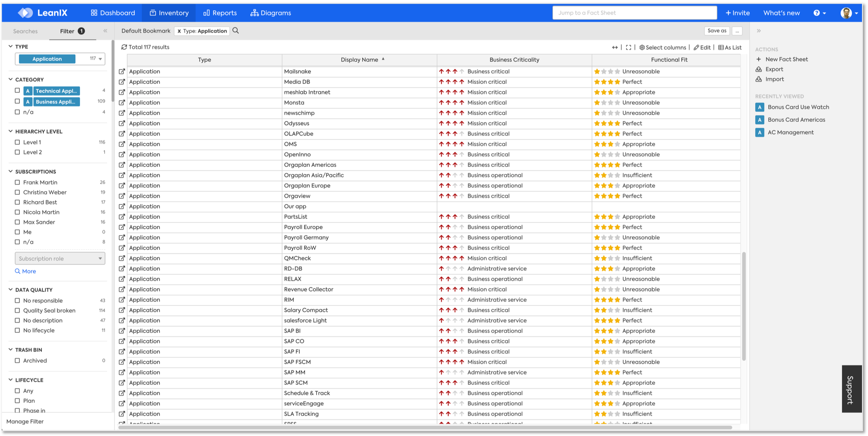Image resolution: width=868 pixels, height=436 pixels.
Task: Open the Orgaview row link icon
Action: 122,196
